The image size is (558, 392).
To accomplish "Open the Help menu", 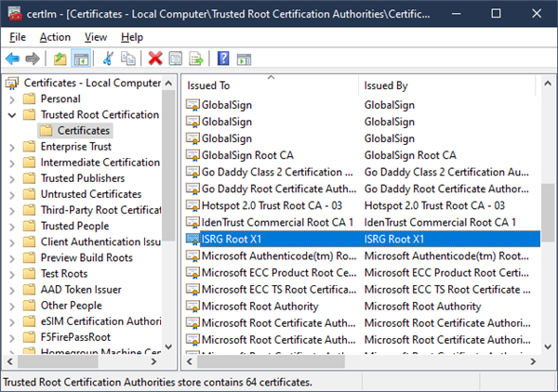I will coord(132,37).
